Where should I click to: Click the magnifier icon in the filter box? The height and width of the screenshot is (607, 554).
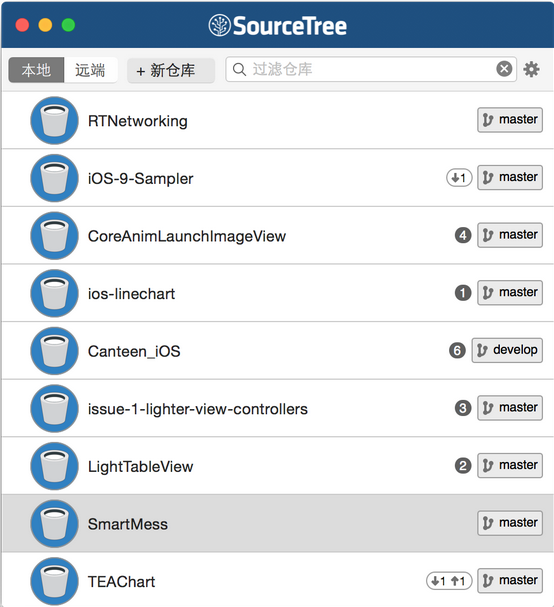click(239, 70)
